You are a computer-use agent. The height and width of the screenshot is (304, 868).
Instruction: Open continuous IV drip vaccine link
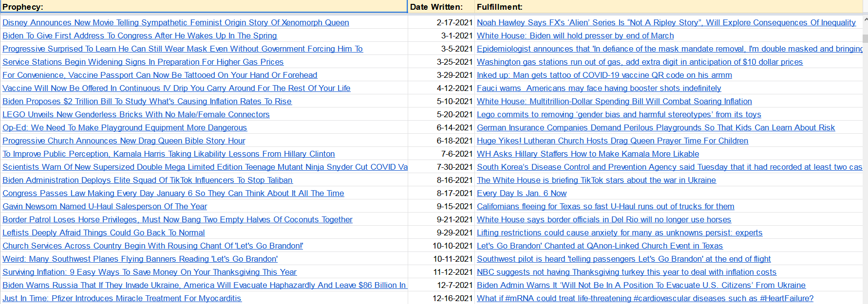pos(176,88)
